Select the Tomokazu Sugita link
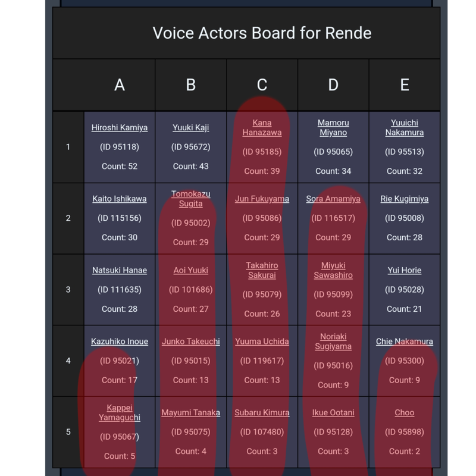 190,199
